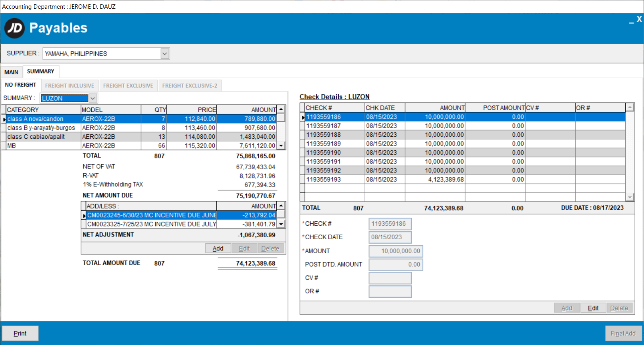Expand the SUMMARY region dropdown
644x345 pixels.
click(93, 98)
